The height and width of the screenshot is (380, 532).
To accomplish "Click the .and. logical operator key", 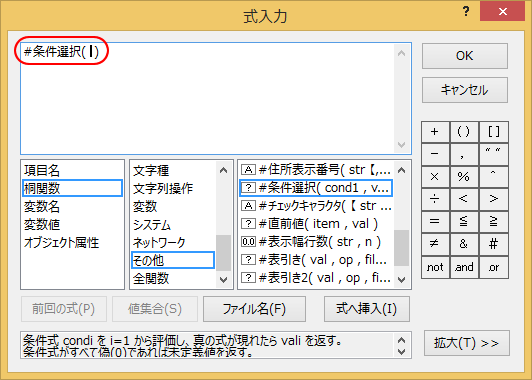I will pyautogui.click(x=464, y=267).
